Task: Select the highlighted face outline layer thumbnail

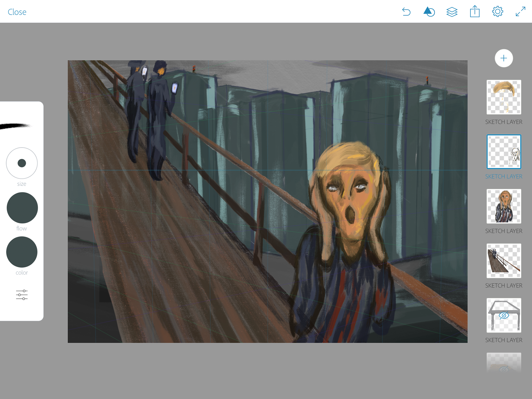Action: [504, 152]
